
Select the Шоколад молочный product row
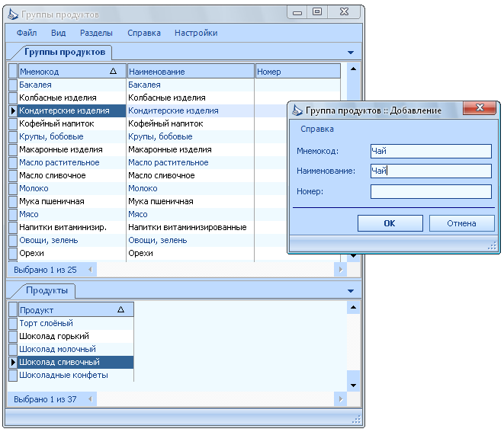75,349
